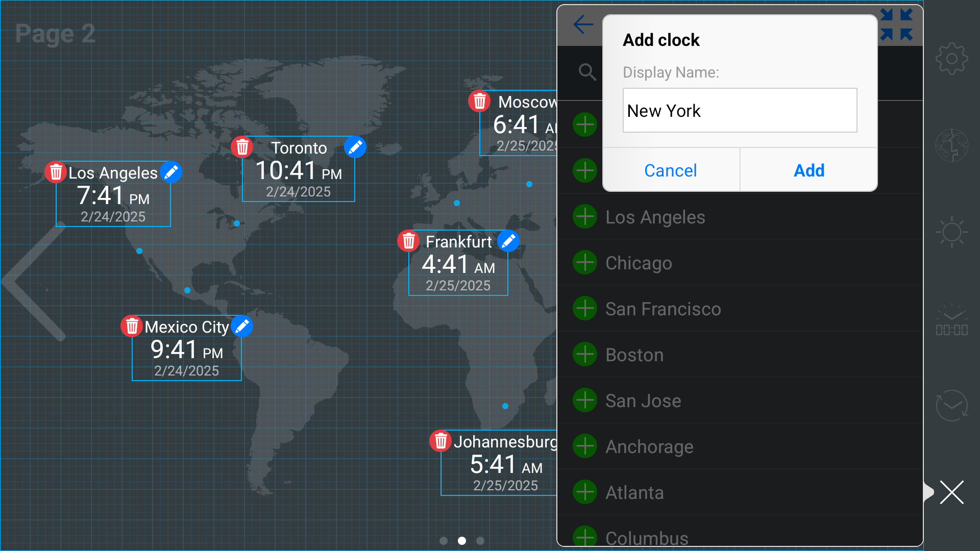Screen dimensions: 980x551
Task: Open the analog clock sync icon
Action: [x=951, y=406]
